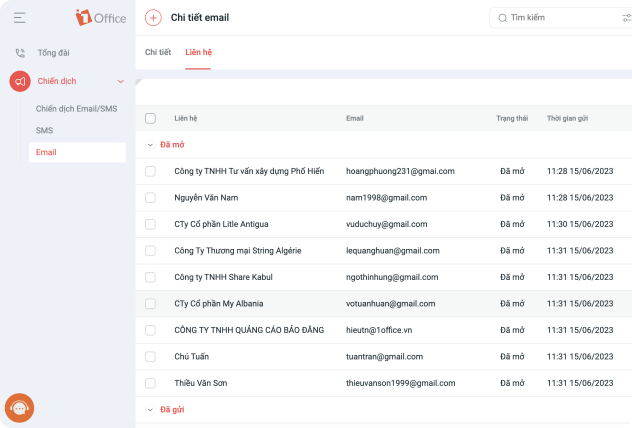Click email hoangphuong231@gmai.com
Image resolution: width=632 pixels, height=428 pixels.
(400, 171)
